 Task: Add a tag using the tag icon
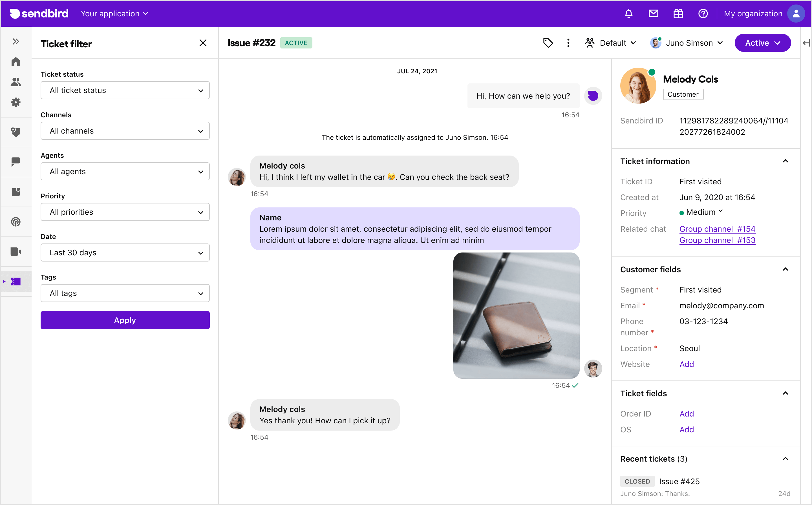tap(548, 43)
